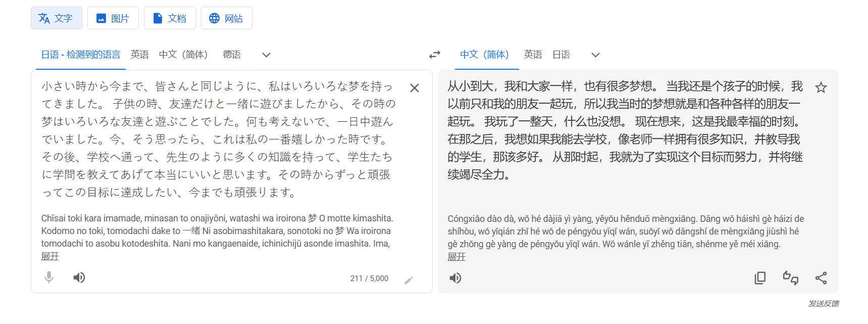Switch to the 图片 image translation tab
Image resolution: width=868 pixels, height=324 pixels.
pos(113,18)
